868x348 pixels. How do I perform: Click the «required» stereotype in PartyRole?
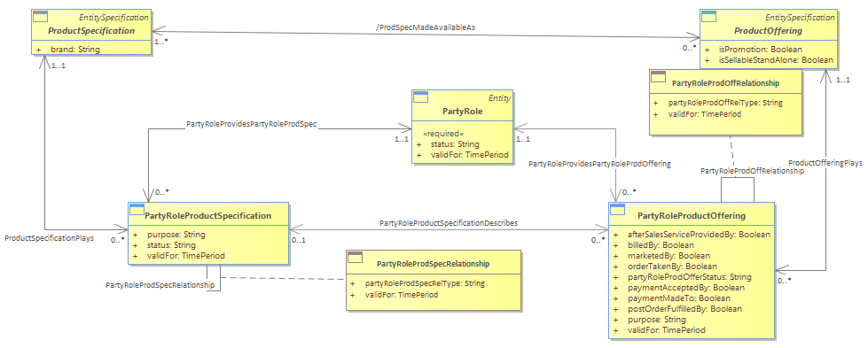442,134
